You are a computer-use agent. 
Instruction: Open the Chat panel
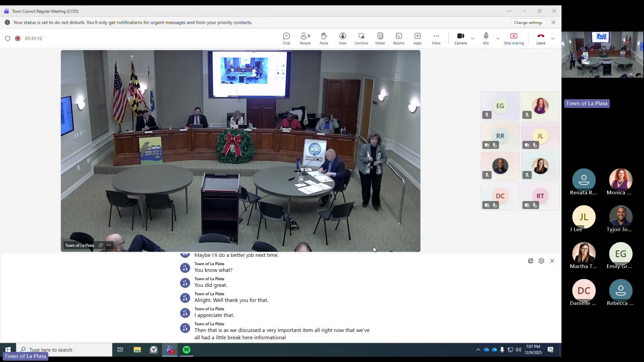point(286,38)
